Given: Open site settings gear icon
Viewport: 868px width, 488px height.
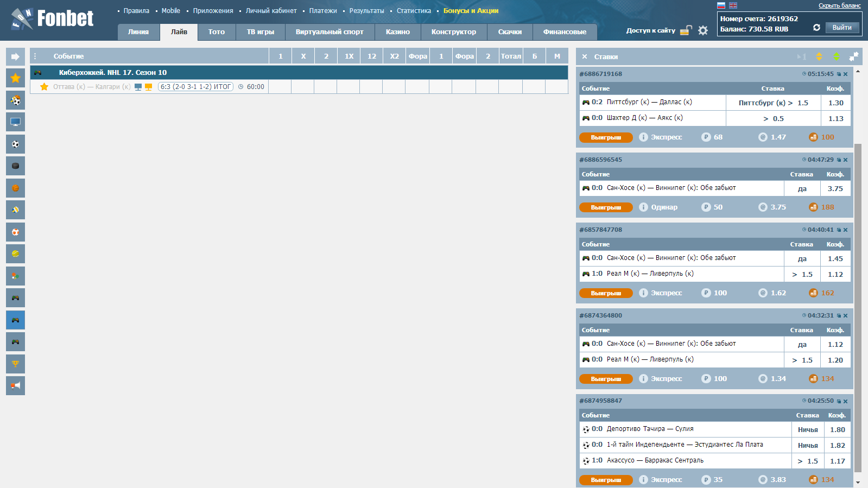Looking at the screenshot, I should pyautogui.click(x=703, y=30).
